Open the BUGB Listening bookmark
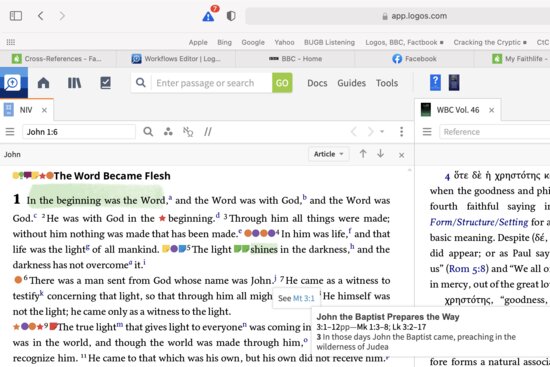Screen dimensions: 550x367 (x=329, y=42)
